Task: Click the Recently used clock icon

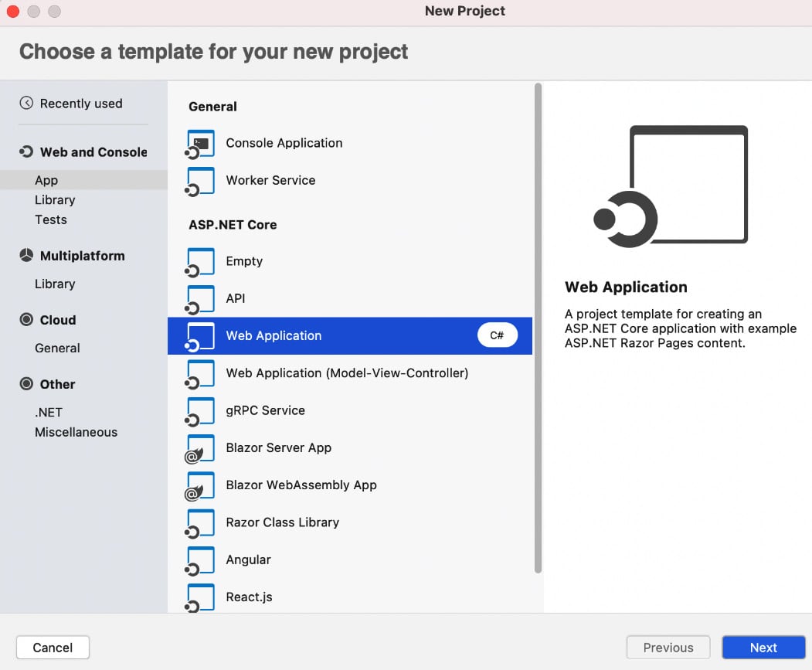Action: [x=26, y=103]
